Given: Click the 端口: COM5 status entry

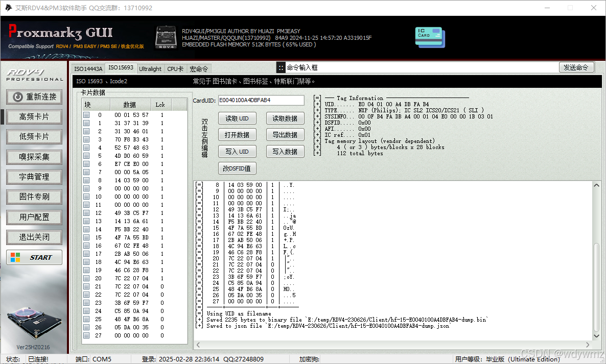Looking at the screenshot, I should coord(94,359).
